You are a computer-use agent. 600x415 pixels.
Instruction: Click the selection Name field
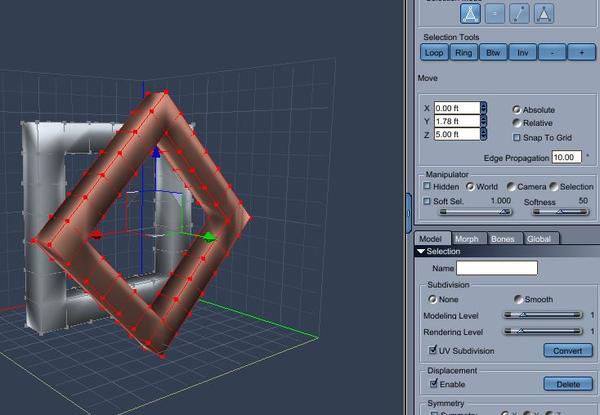497,268
